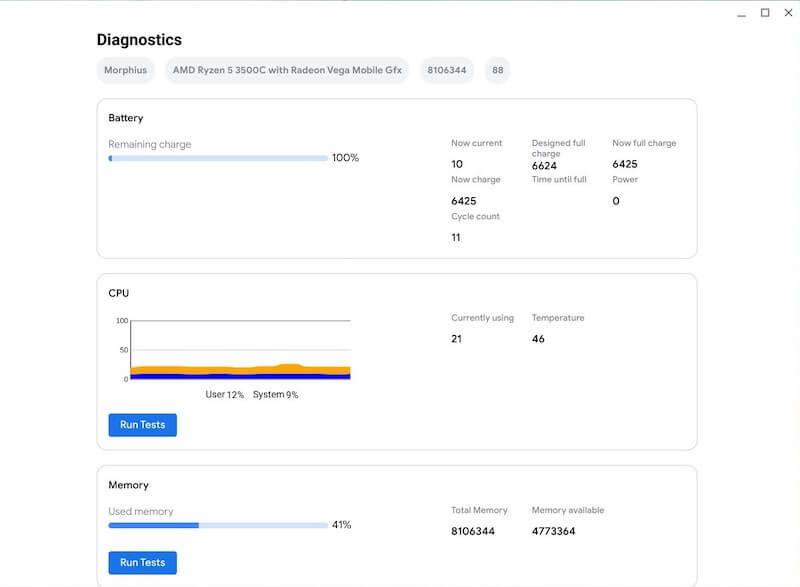Click the User 12% chart legend
The height and width of the screenshot is (587, 800).
pyautogui.click(x=225, y=395)
